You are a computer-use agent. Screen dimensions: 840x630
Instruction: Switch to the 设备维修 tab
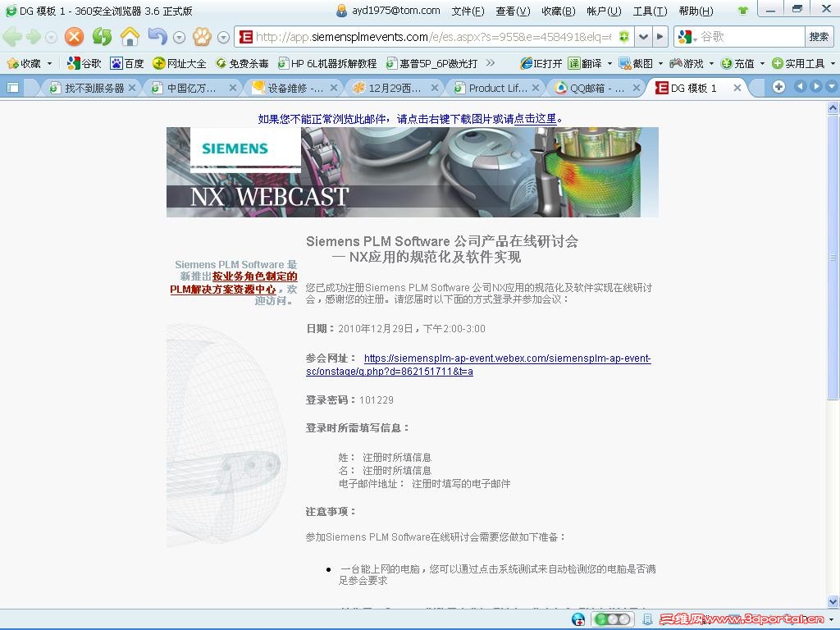pos(294,88)
